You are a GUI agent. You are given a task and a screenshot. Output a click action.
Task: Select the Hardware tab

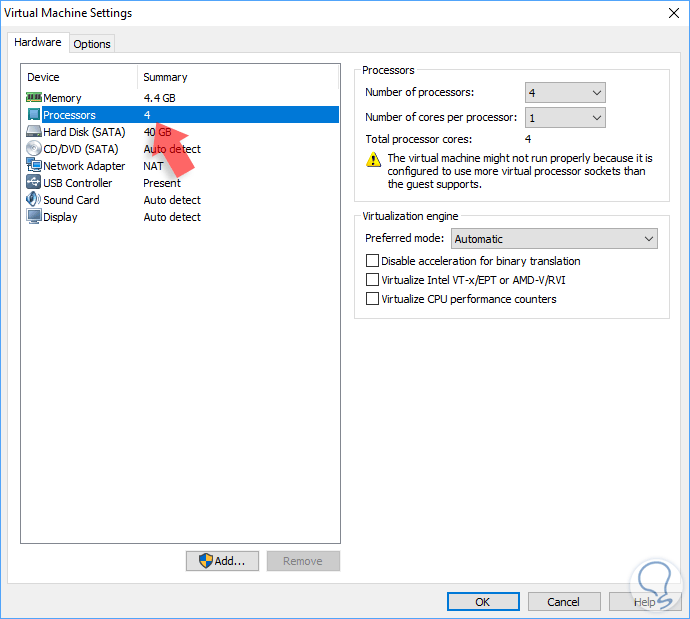[x=38, y=42]
